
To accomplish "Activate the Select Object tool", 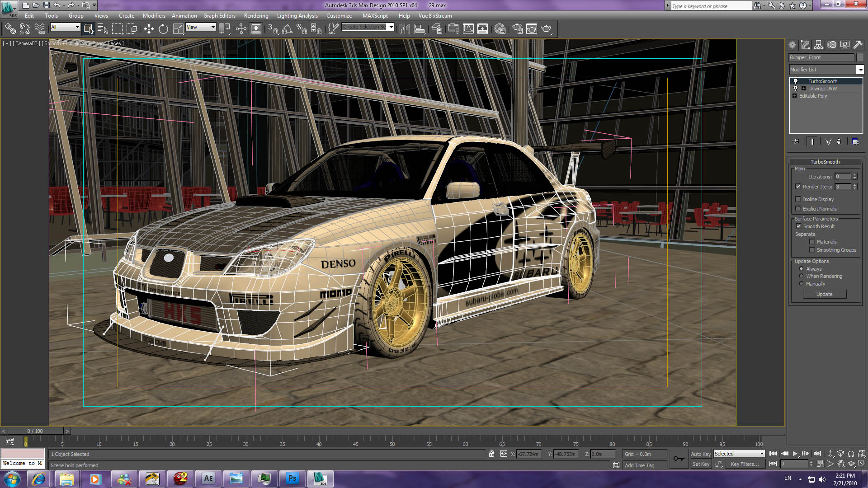I will point(88,29).
